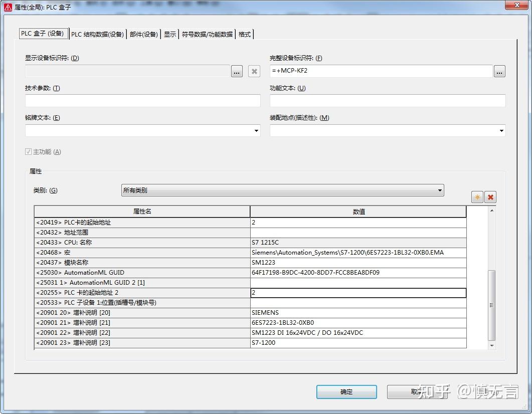The height and width of the screenshot is (414, 532).
Task: Click scrollbar up arrow in property table
Action: (491, 211)
